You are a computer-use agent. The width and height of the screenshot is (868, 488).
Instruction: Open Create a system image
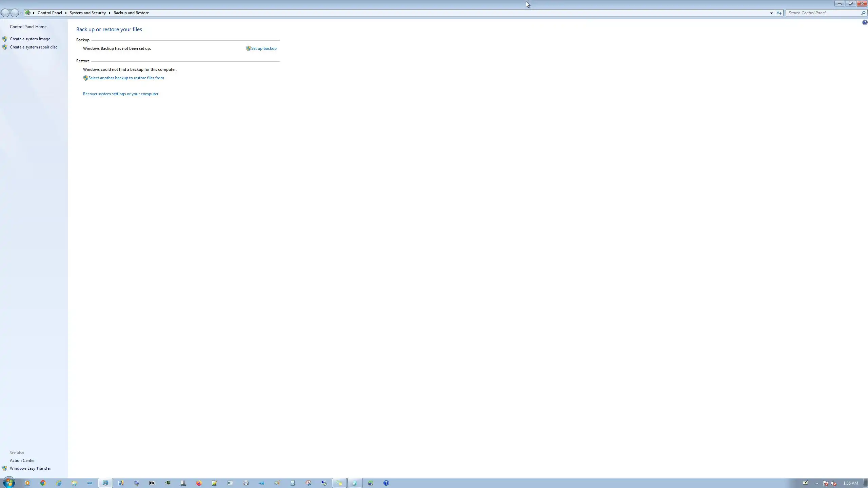(30, 39)
